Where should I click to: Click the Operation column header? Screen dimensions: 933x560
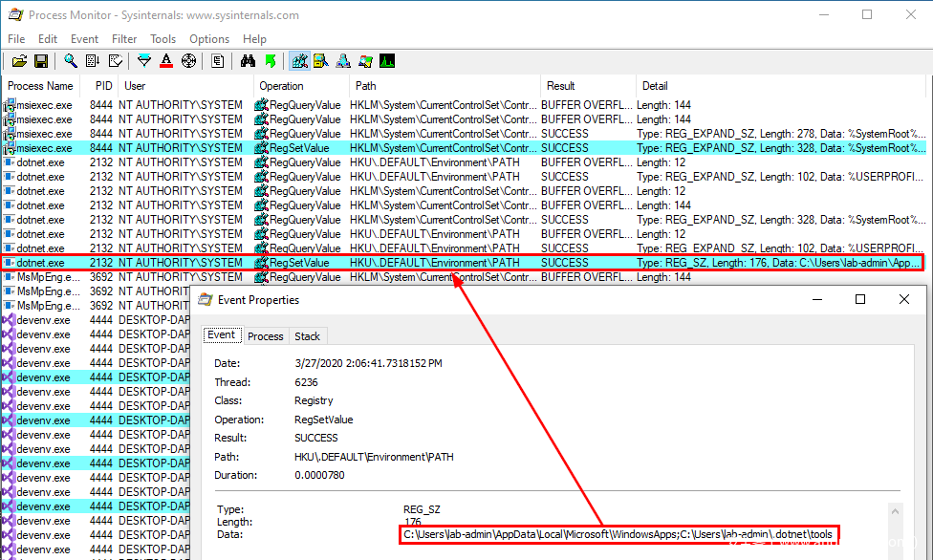(x=281, y=86)
